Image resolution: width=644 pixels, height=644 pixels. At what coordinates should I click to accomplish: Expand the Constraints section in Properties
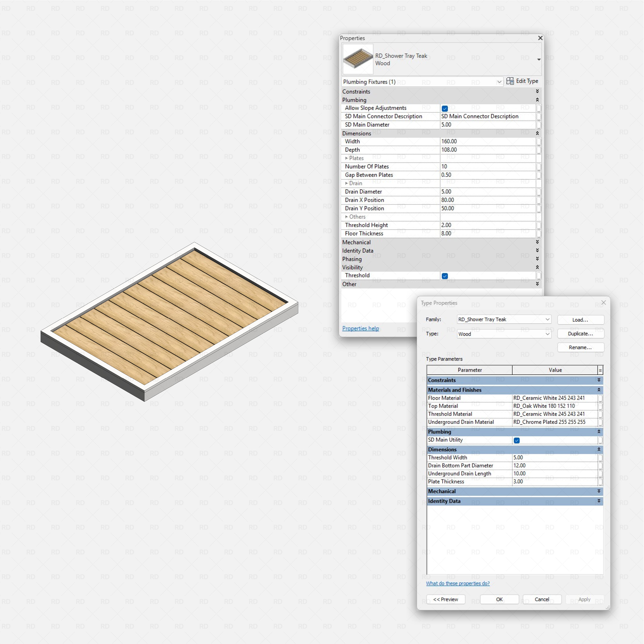pos(537,91)
